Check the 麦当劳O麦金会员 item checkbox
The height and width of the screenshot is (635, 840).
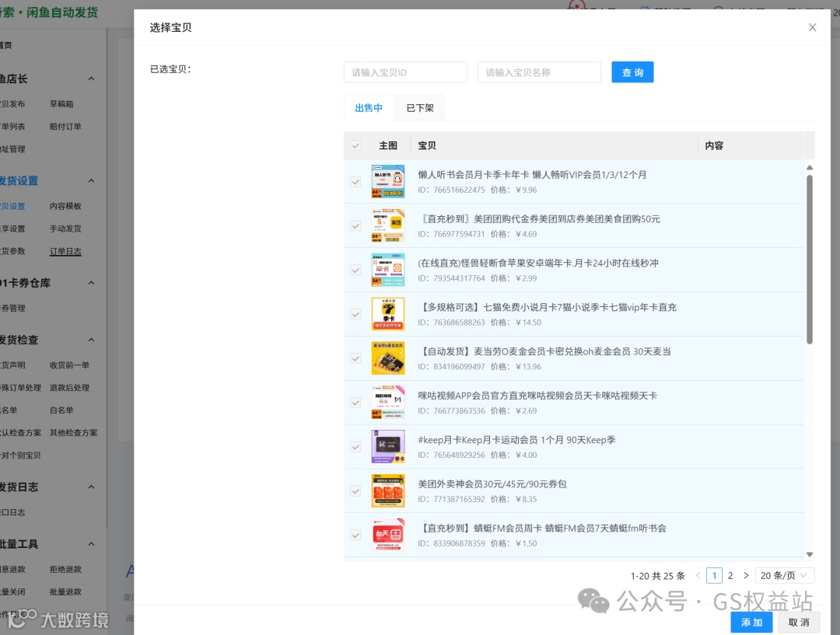pos(355,359)
